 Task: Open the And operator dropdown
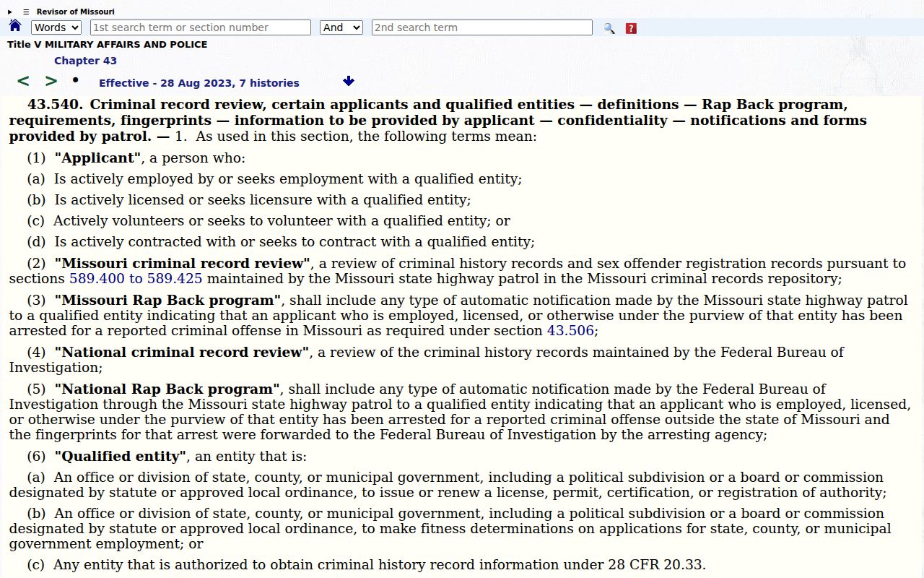(341, 27)
